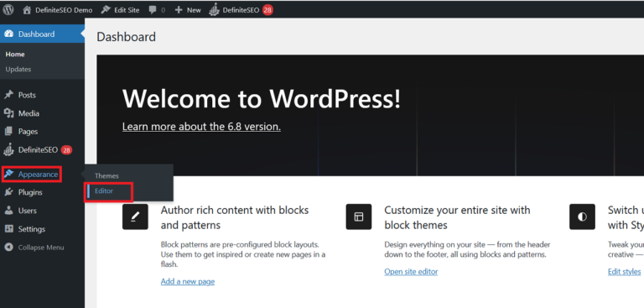Open the DefiniteSEO Demo home icon
Viewport: 644px width, 308px height.
click(27, 10)
